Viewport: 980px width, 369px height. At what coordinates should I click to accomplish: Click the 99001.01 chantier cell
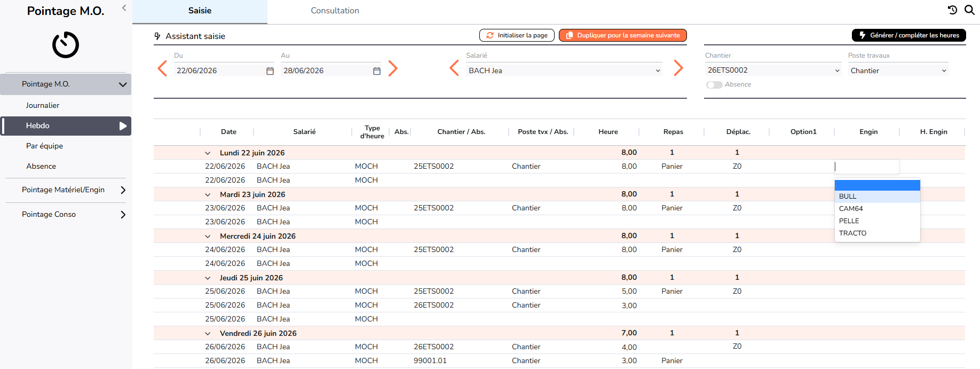pyautogui.click(x=430, y=361)
